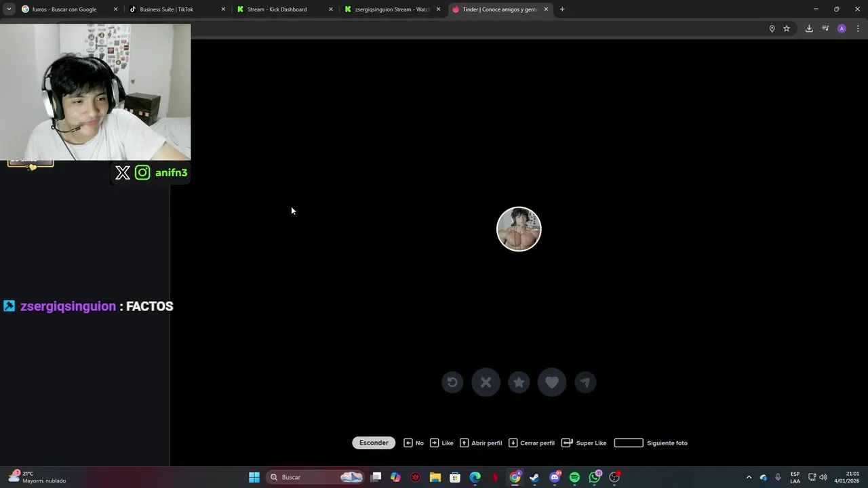
Task: Open Chrome downloads
Action: pos(809,28)
